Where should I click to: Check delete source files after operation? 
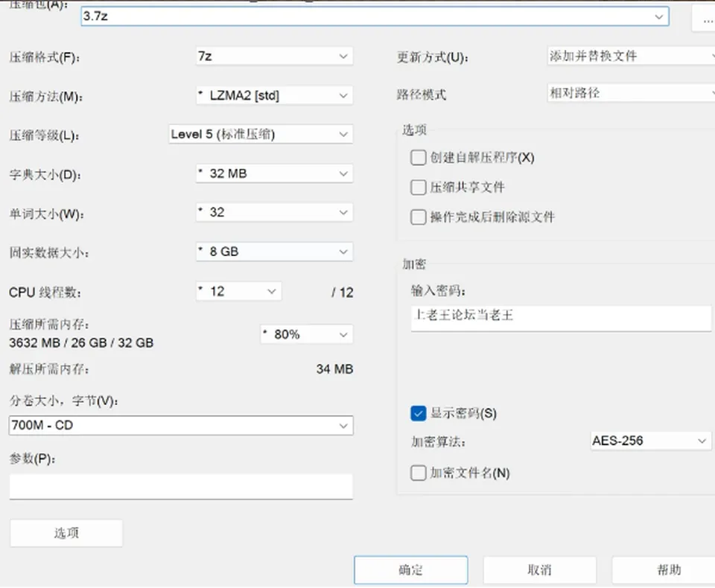coord(418,217)
